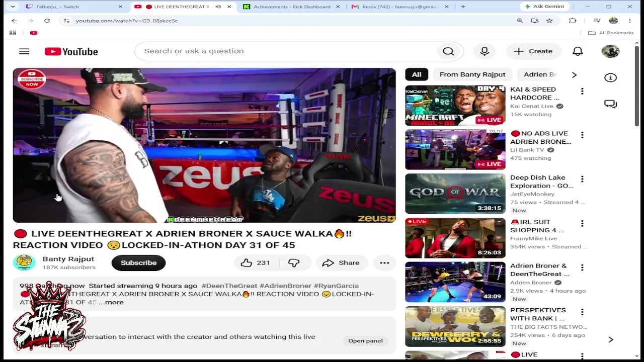Select the From Banty Rajput chip

point(472,74)
